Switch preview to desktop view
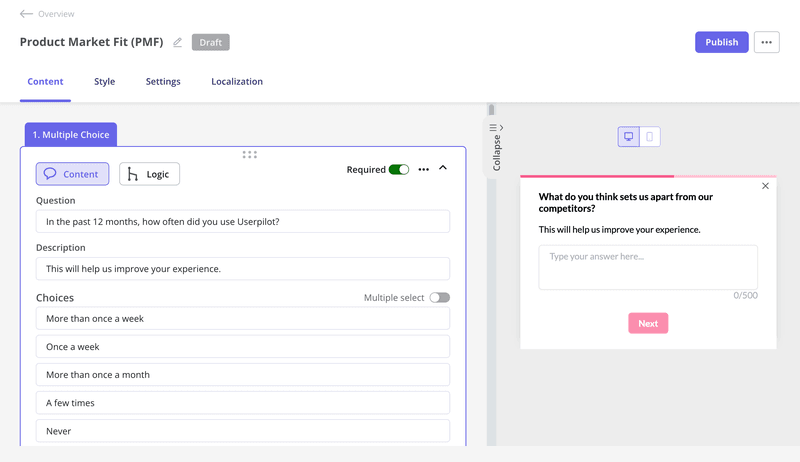The width and height of the screenshot is (800, 462). (x=629, y=137)
